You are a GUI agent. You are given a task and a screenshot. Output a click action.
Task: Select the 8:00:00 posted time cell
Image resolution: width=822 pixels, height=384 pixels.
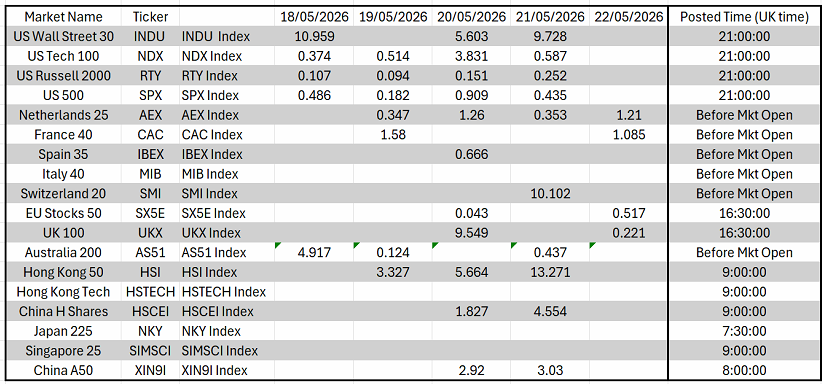tap(744, 370)
